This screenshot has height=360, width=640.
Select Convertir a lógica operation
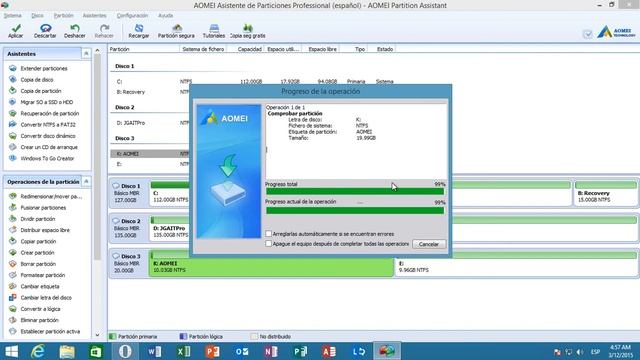tap(40, 309)
